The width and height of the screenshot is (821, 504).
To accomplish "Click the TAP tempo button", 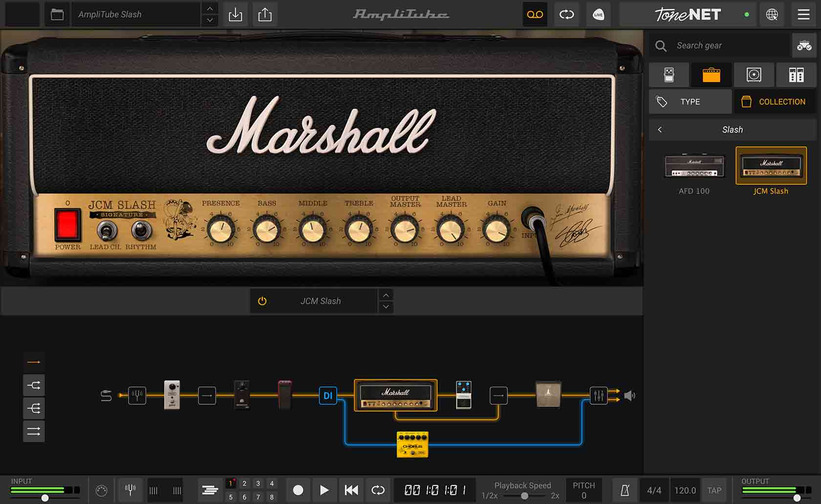I will tap(714, 490).
